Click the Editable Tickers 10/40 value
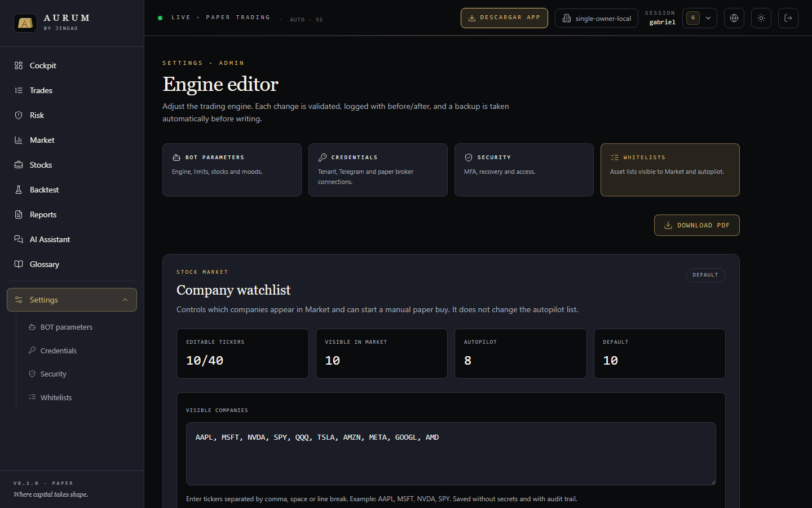Image resolution: width=812 pixels, height=508 pixels. 205,361
